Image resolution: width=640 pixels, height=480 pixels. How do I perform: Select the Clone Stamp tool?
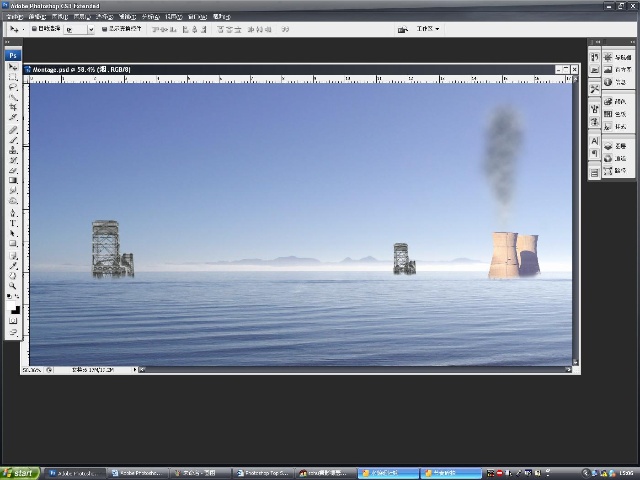pyautogui.click(x=13, y=150)
